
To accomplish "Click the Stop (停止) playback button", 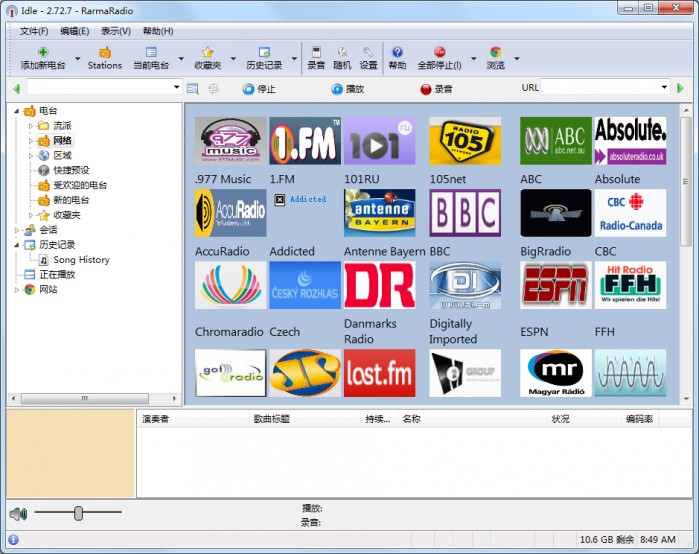I will pyautogui.click(x=259, y=89).
